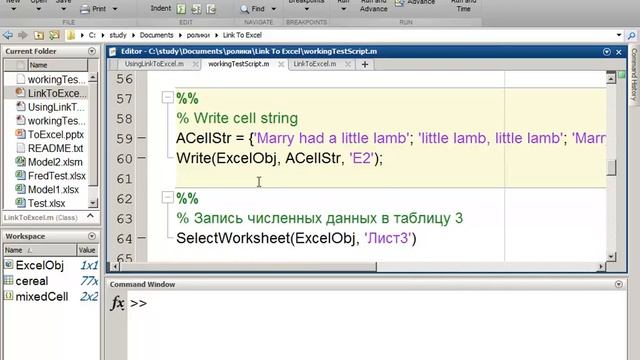Viewport: 640px width, 360px height.
Task: Click Run and Advance button
Action: (x=373, y=6)
